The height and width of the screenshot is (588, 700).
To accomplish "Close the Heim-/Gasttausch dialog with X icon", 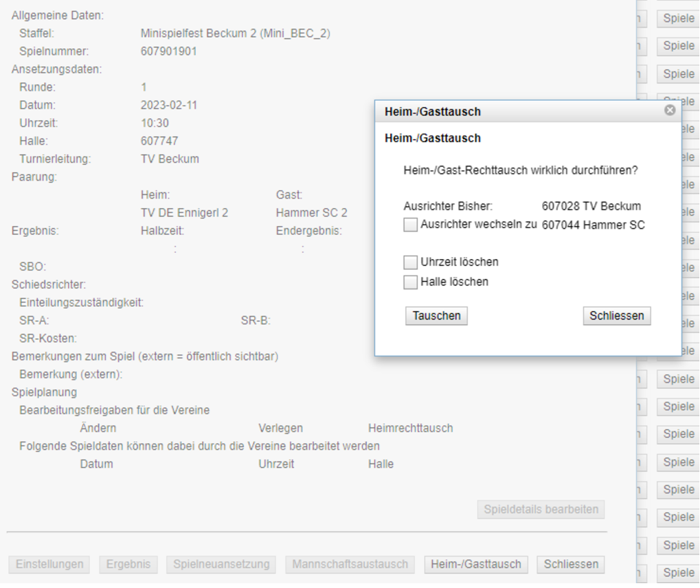I will coord(670,111).
